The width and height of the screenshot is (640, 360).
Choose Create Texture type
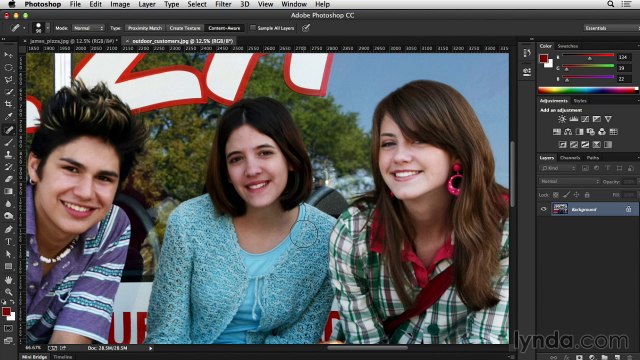pyautogui.click(x=185, y=28)
